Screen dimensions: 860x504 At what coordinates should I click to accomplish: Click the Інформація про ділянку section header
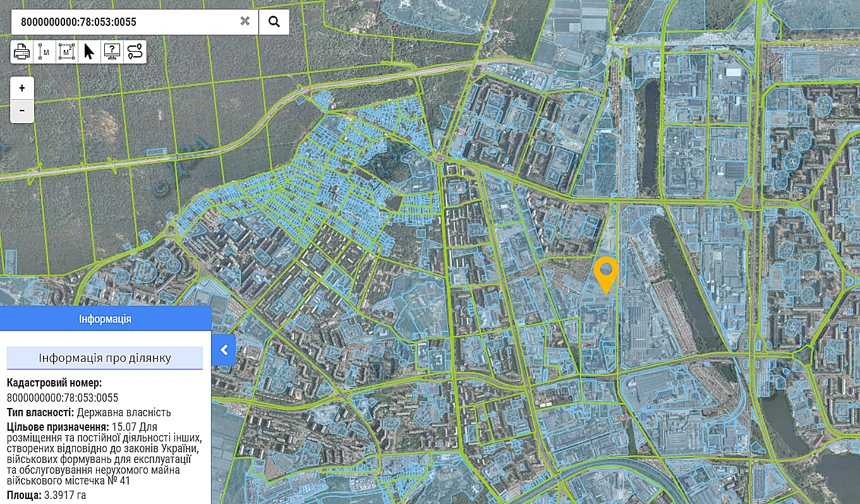pyautogui.click(x=105, y=358)
